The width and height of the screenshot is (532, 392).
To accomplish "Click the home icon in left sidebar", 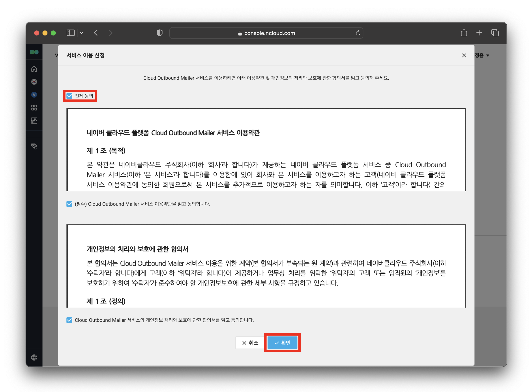I will (x=34, y=69).
